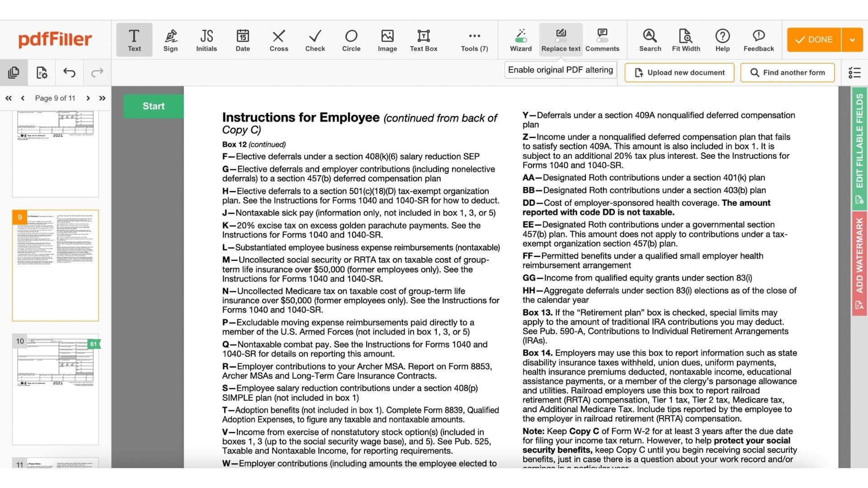Apply Fit Width zoom

[x=686, y=39]
